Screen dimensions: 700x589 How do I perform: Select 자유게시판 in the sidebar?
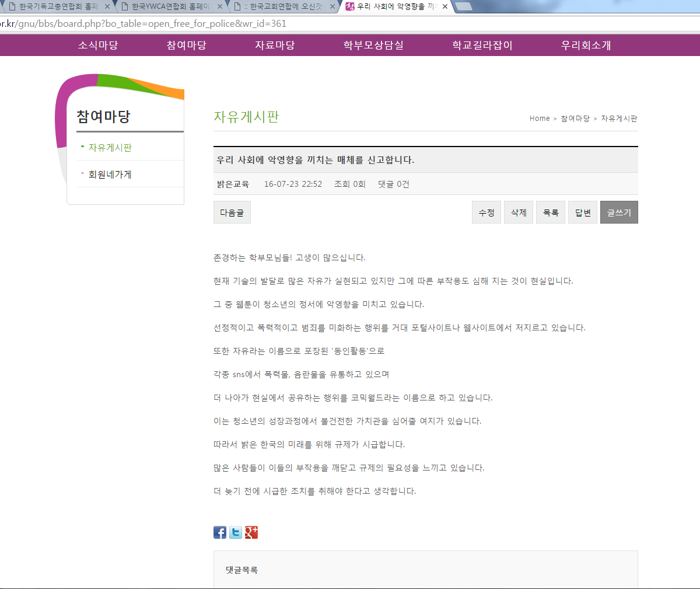click(110, 148)
